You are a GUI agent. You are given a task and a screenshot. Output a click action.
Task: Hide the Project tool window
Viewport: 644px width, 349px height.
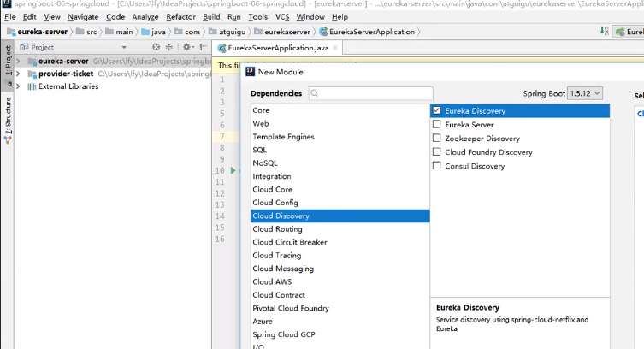[x=204, y=47]
